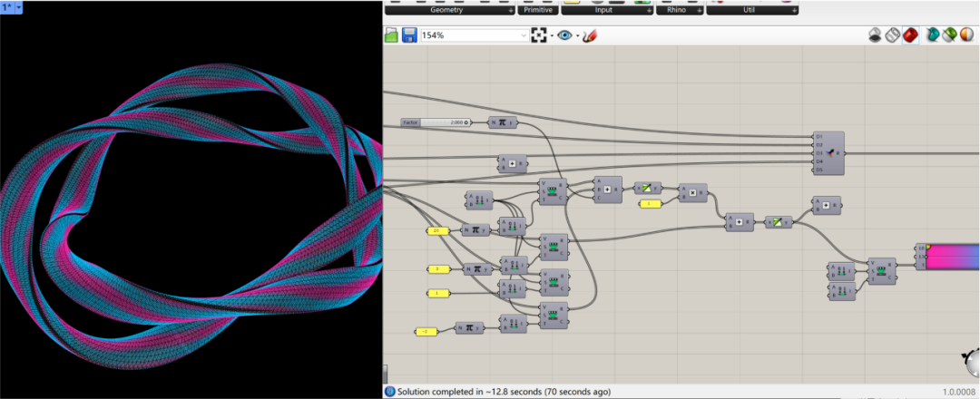This screenshot has width=980, height=399.
Task: Click the Save document floppy icon
Action: tap(409, 35)
